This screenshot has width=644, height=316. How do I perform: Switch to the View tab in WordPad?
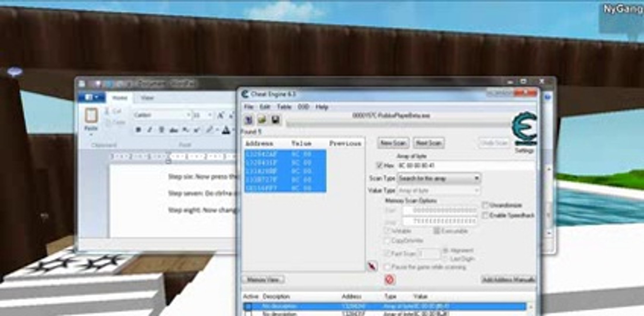click(147, 98)
